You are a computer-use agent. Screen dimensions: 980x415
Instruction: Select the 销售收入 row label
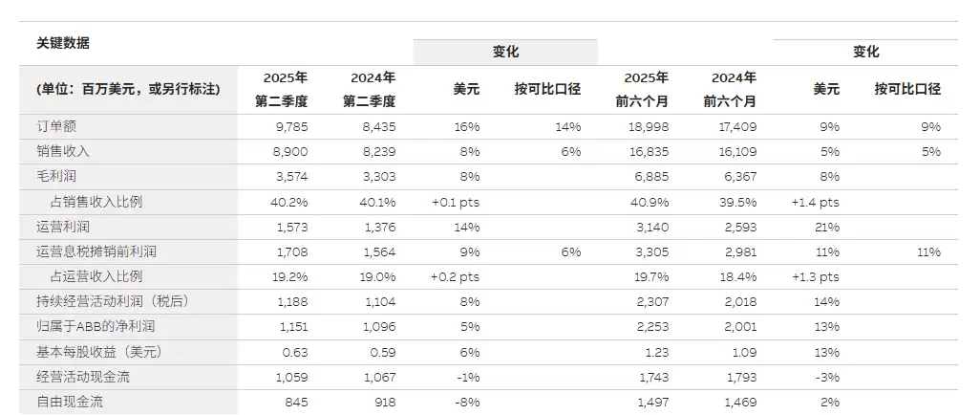(63, 152)
